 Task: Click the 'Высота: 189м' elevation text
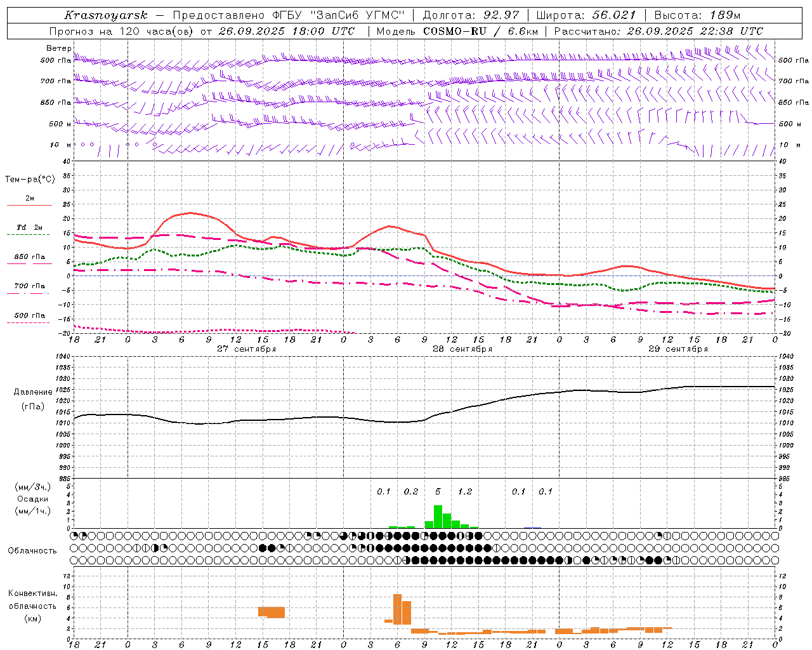697,15
